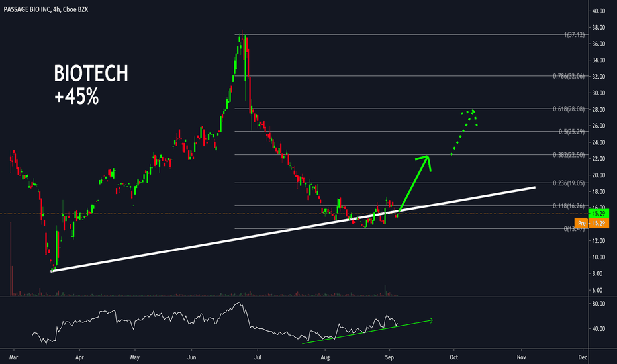Click the 38.00 price axis label

tap(598, 28)
